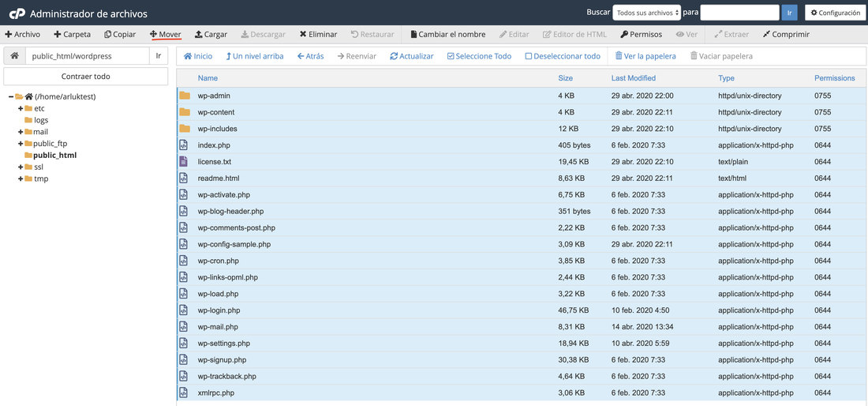868x406 pixels.
Task: Click the xmlrpc.php file icon
Action: (x=183, y=393)
